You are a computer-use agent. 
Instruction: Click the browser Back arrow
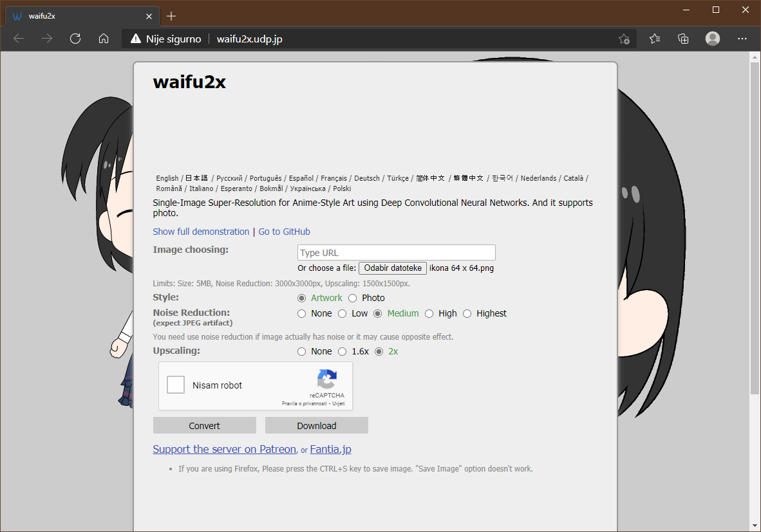tap(19, 39)
